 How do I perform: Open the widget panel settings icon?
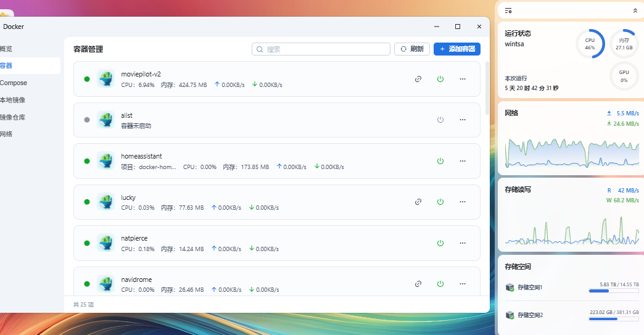pos(508,10)
